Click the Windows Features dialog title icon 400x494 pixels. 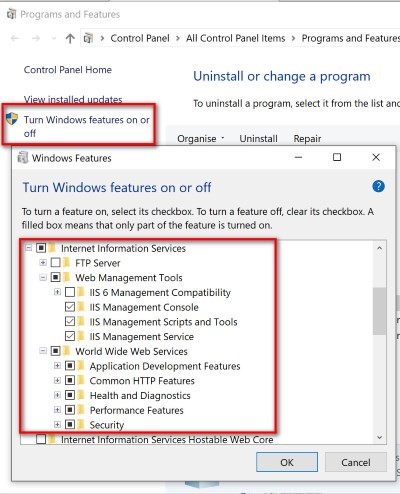point(22,157)
